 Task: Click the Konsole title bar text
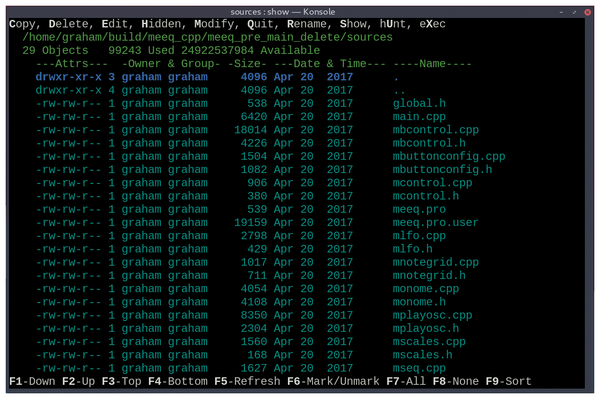[282, 12]
